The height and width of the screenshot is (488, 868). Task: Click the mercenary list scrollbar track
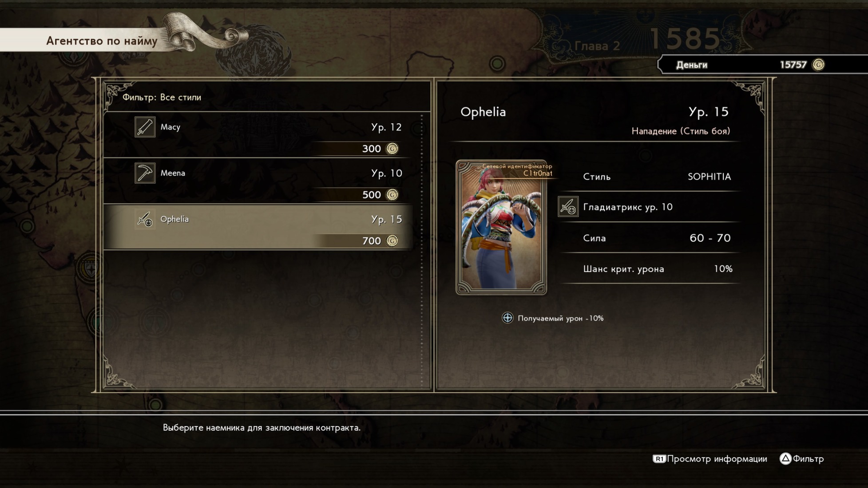422,251
